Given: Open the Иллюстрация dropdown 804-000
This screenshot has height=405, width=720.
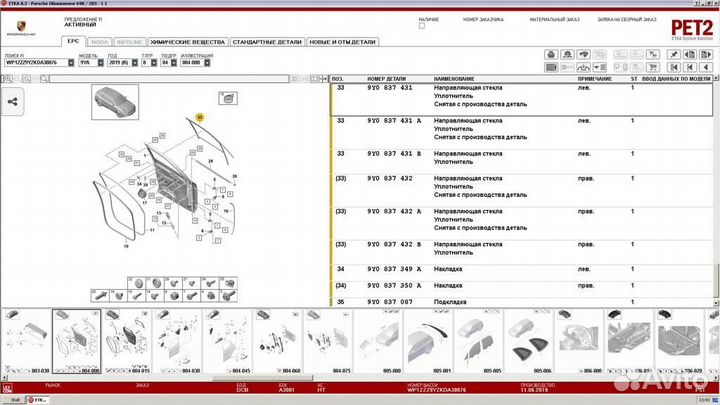Looking at the screenshot, I should (188, 62).
